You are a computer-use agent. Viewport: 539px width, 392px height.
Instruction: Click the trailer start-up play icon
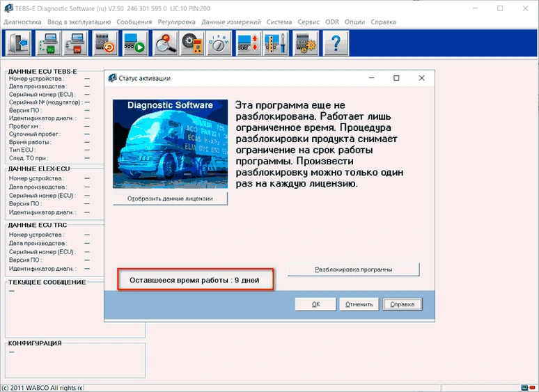click(x=135, y=43)
